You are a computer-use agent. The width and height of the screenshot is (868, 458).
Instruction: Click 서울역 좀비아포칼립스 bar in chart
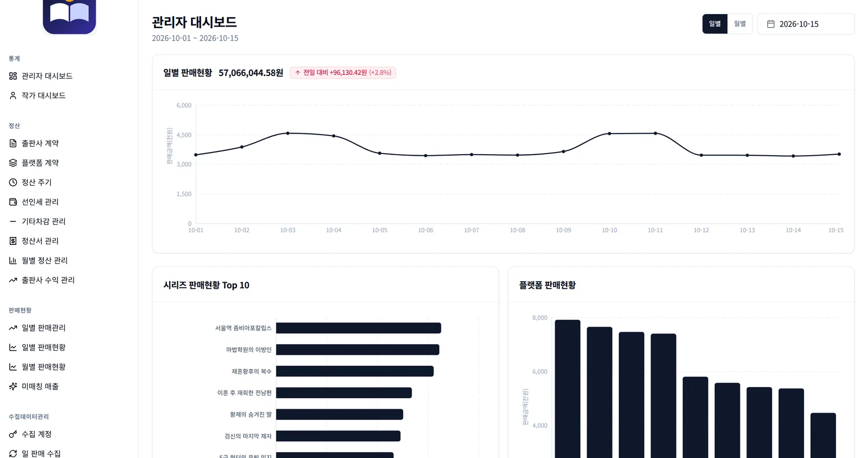[x=358, y=328]
